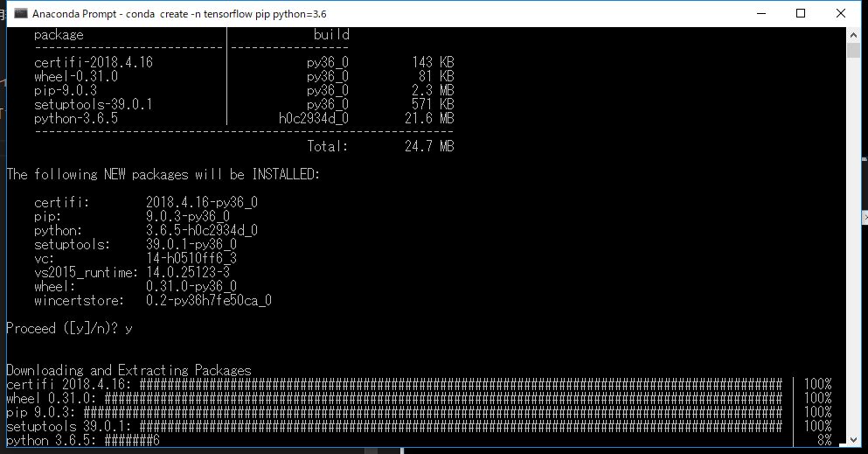Image resolution: width=868 pixels, height=454 pixels.
Task: Click the size value '21.6 MB'
Action: click(x=429, y=118)
